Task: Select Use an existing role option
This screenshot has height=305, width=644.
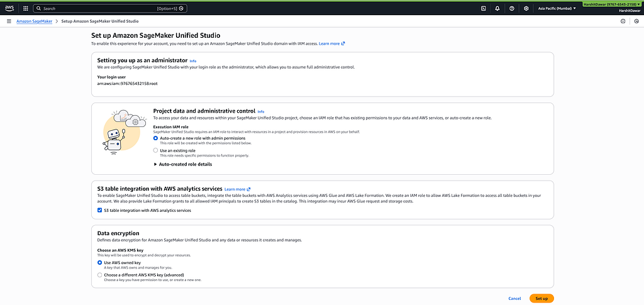Action: (x=155, y=151)
